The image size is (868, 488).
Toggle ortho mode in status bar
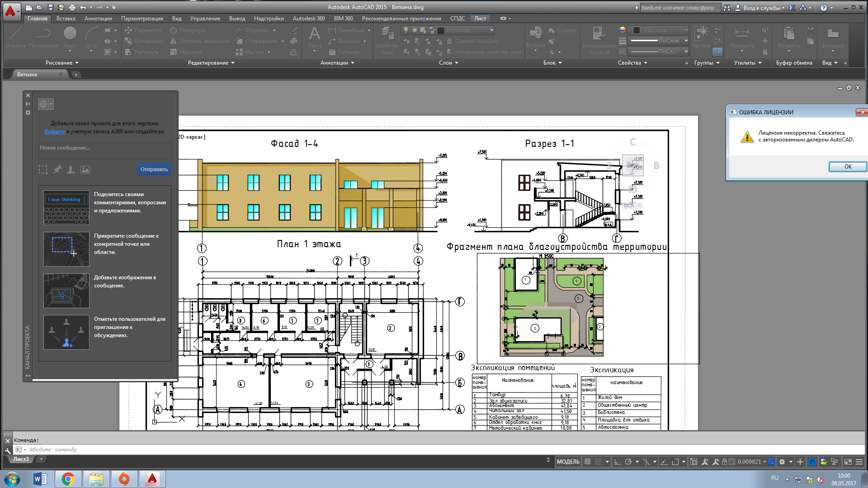(617, 462)
